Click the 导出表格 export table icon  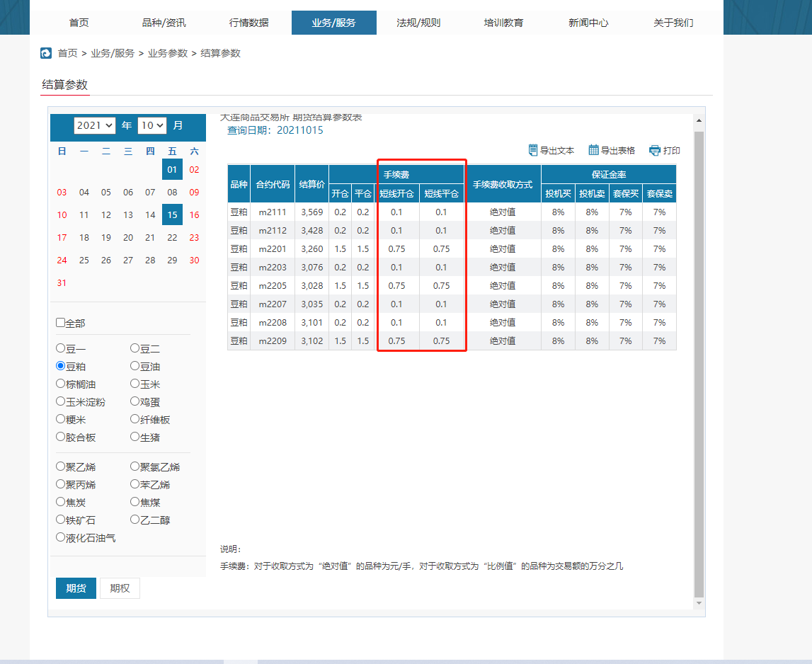[x=593, y=150]
